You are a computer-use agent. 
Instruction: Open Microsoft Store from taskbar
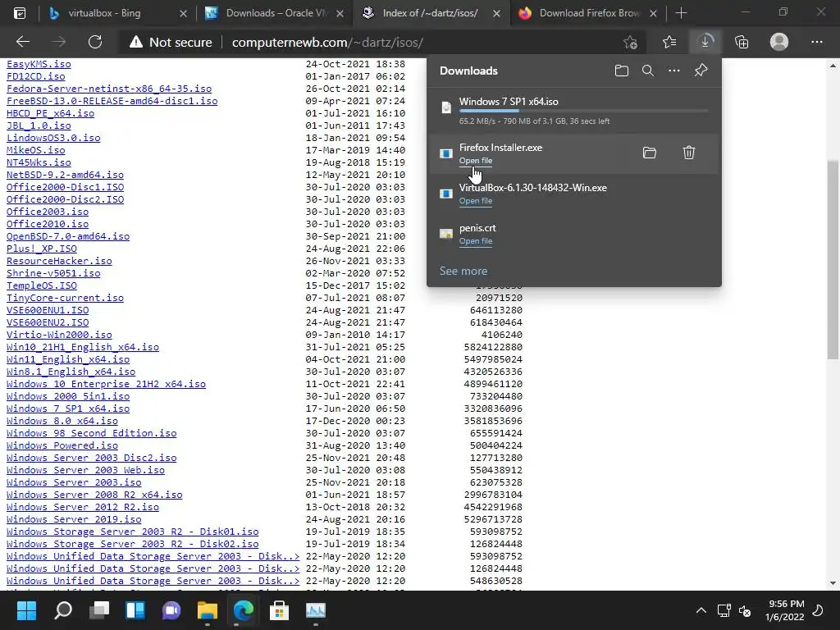(279, 610)
